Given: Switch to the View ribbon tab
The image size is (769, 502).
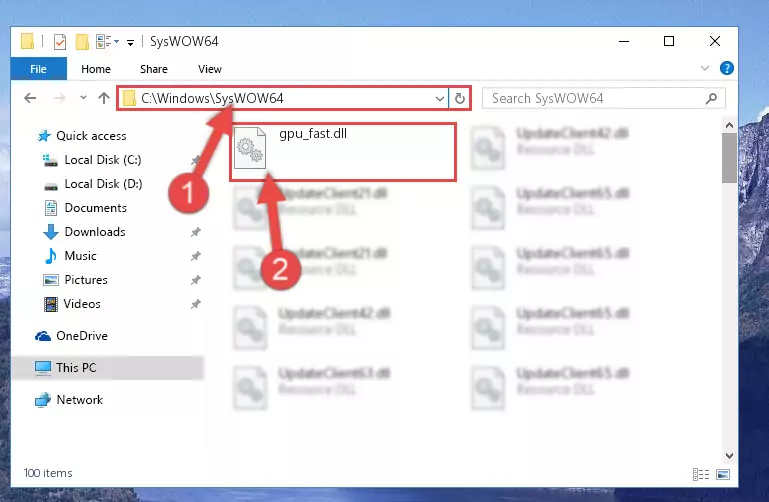Looking at the screenshot, I should coord(209,69).
